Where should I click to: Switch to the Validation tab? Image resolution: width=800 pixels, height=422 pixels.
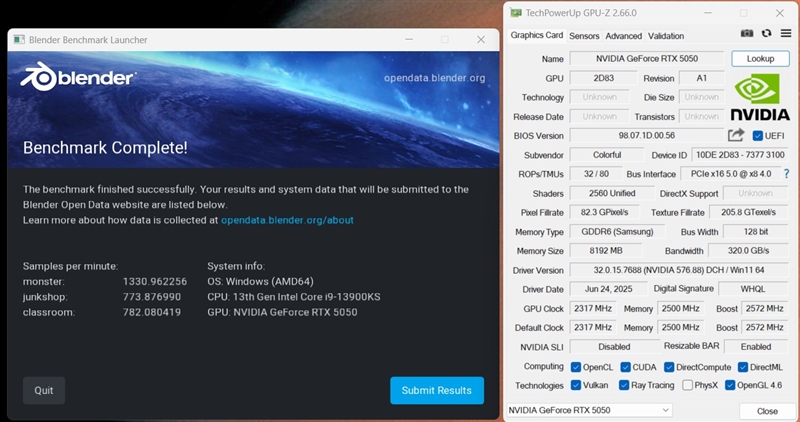pos(666,36)
